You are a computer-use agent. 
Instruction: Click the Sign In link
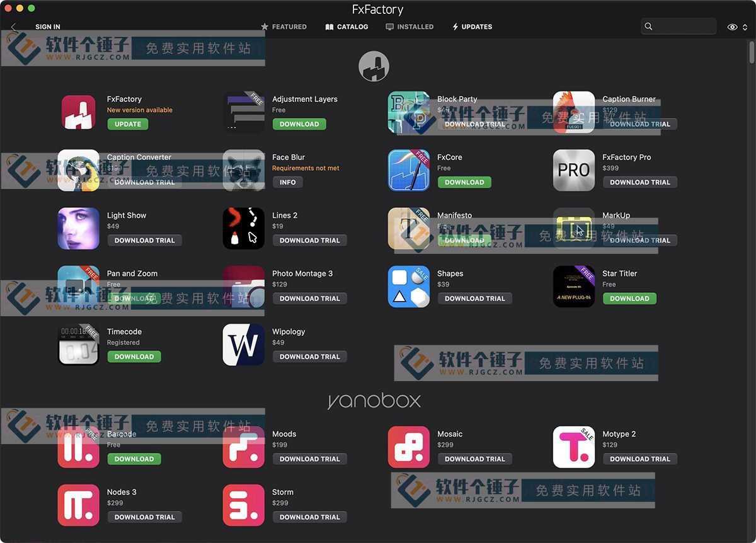tap(48, 26)
